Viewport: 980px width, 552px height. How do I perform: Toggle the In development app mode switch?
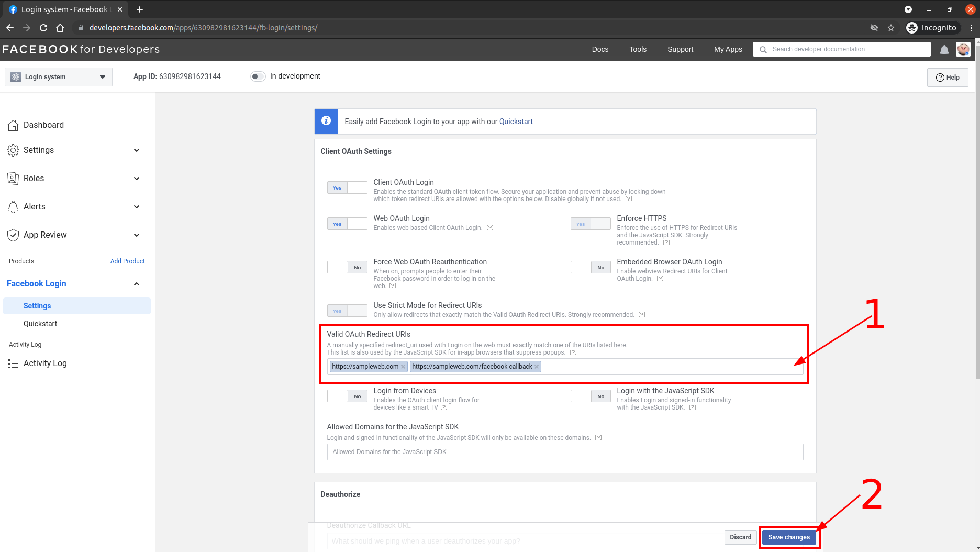[258, 76]
